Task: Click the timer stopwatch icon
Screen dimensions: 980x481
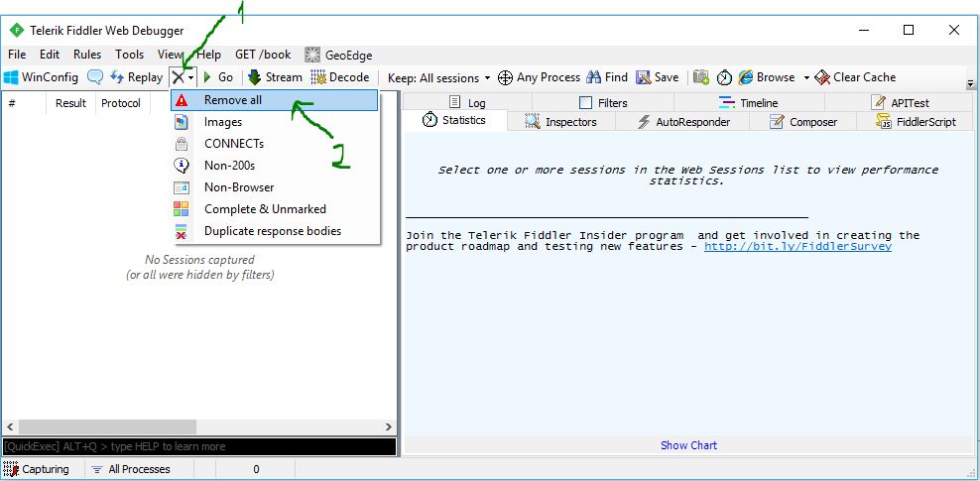Action: click(x=724, y=77)
